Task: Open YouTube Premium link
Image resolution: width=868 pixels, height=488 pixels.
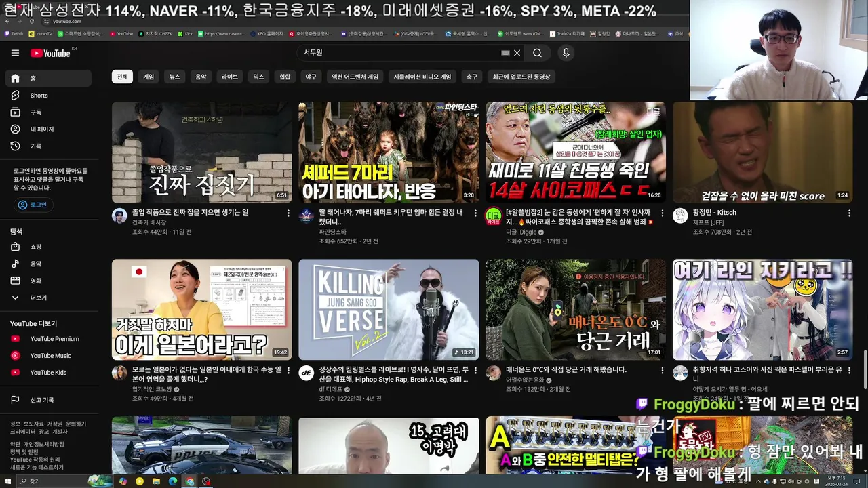Action: [x=48, y=339]
